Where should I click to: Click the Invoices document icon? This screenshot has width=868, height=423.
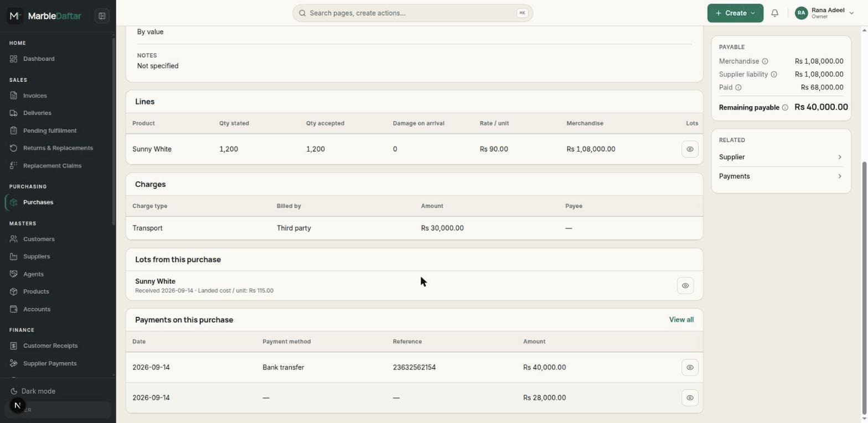14,96
